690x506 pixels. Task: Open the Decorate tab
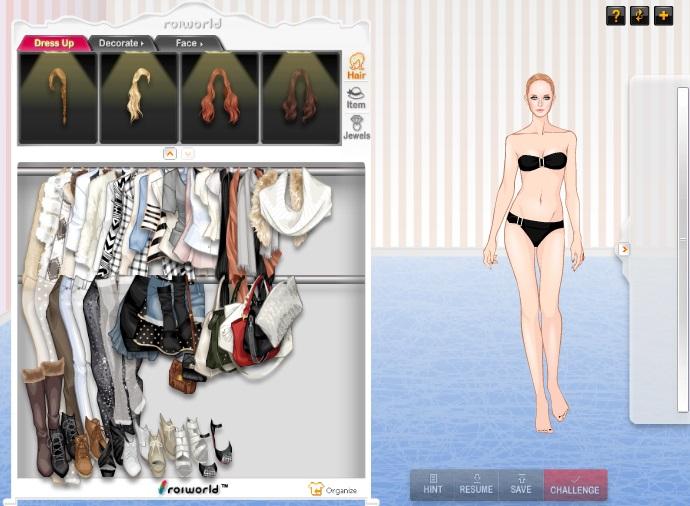click(x=120, y=43)
